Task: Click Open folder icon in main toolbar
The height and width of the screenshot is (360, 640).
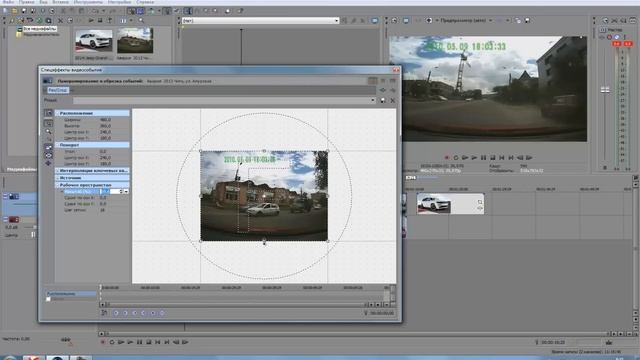Action: pos(15,11)
